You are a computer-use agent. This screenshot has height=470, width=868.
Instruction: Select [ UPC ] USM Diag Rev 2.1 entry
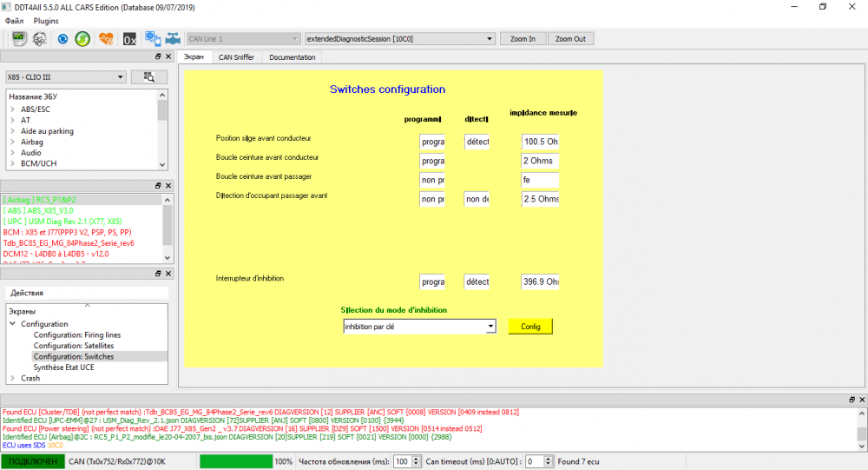pyautogui.click(x=62, y=222)
